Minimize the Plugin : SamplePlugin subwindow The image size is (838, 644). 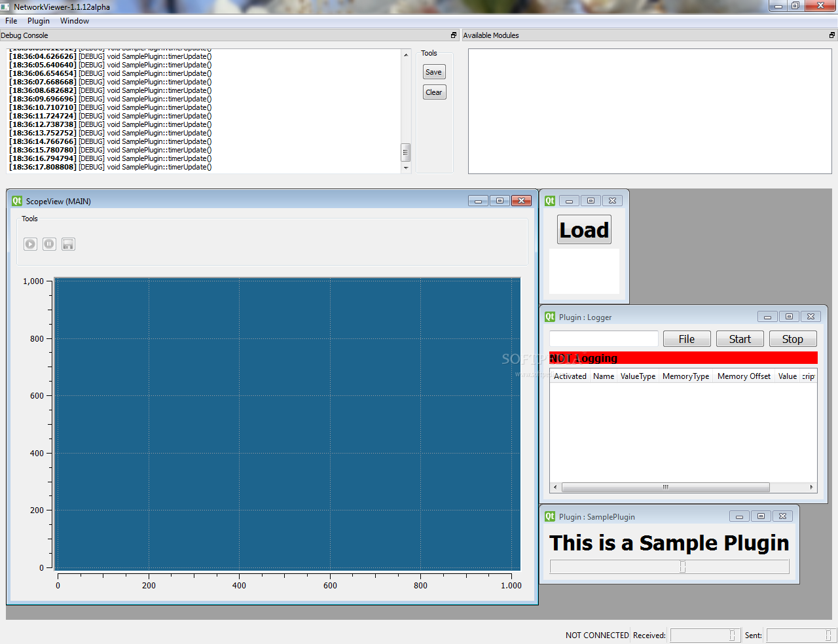pos(739,516)
